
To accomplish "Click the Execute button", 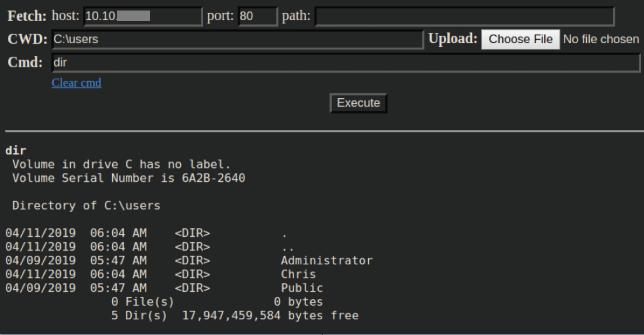I will click(358, 103).
